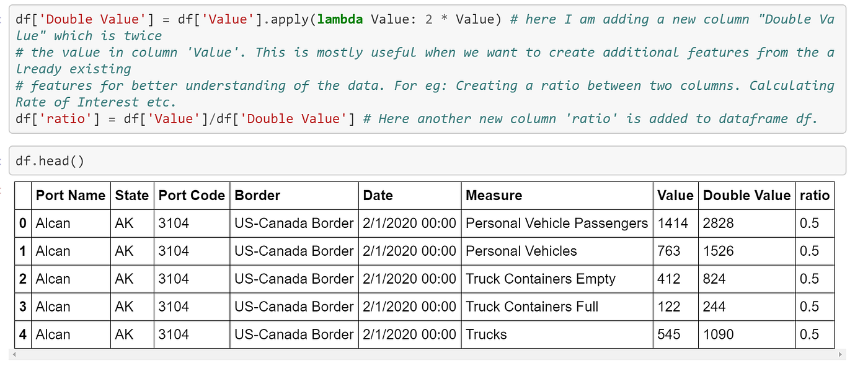Click the code cell defining 'Double Value' column
The width and height of the screenshot is (868, 366).
[427, 69]
